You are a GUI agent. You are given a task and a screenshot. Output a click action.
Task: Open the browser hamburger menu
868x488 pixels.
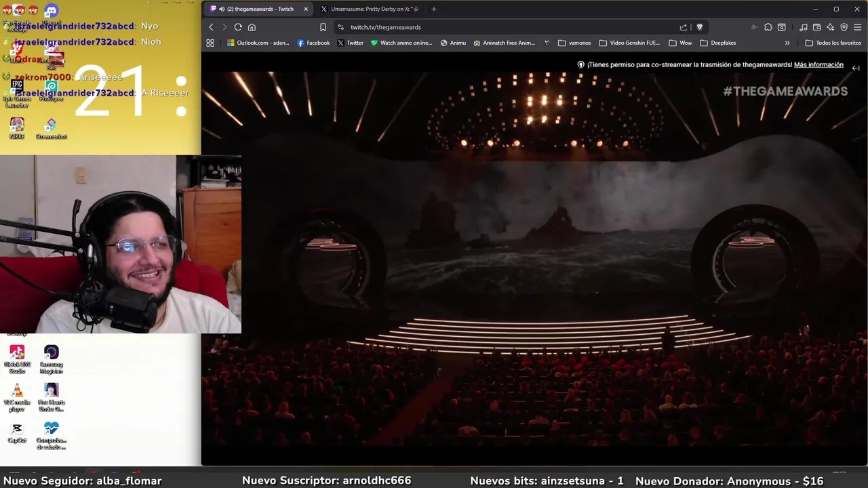857,27
